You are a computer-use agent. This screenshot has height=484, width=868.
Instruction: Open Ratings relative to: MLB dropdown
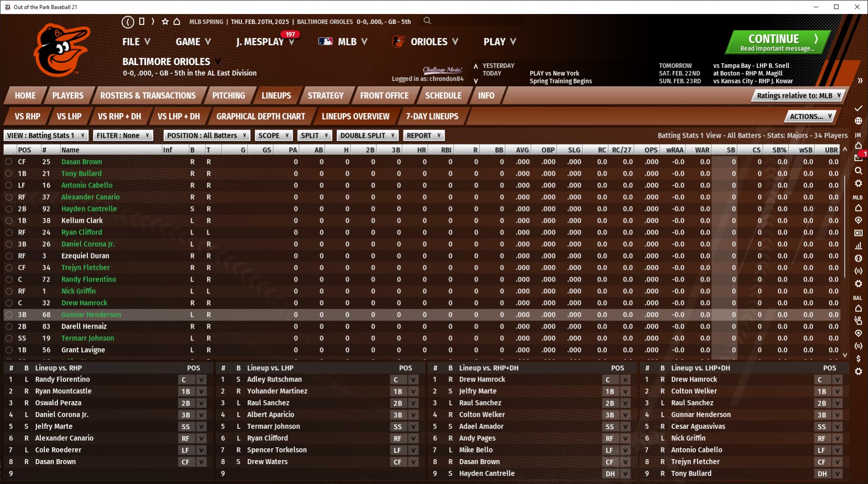pos(799,96)
